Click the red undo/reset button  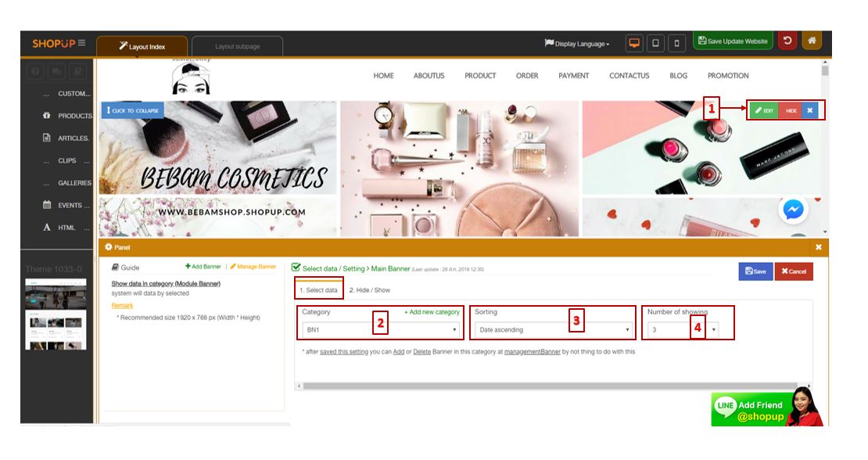click(x=787, y=41)
